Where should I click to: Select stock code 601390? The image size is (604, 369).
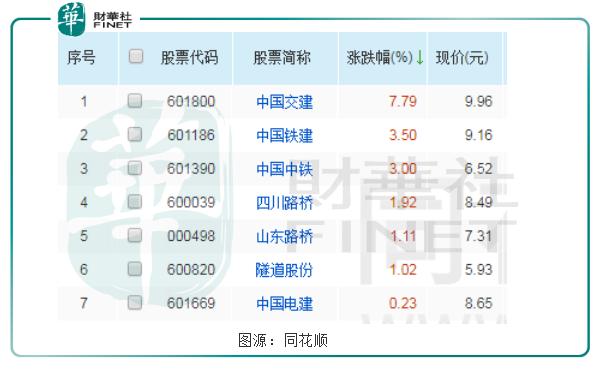(x=191, y=168)
